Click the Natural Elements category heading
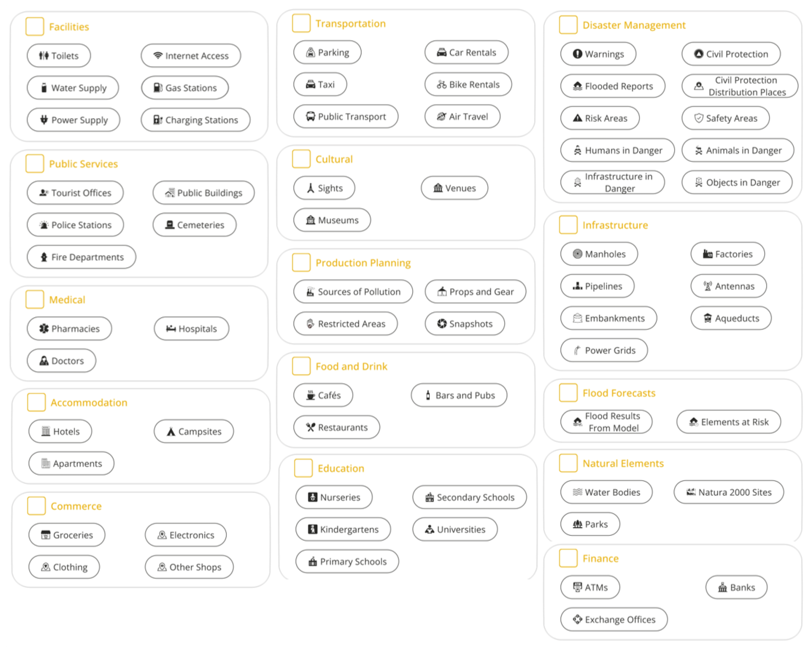The width and height of the screenshot is (812, 650). point(623,463)
